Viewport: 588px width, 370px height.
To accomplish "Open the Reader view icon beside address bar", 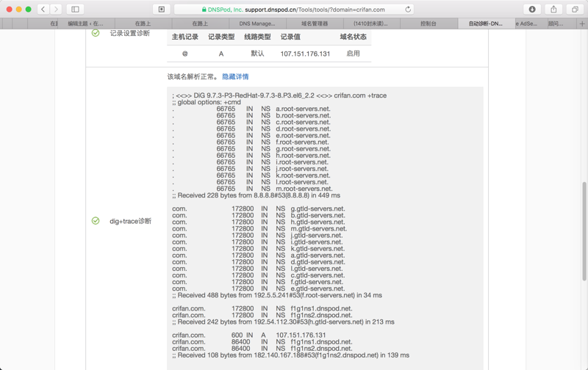I will click(x=162, y=10).
